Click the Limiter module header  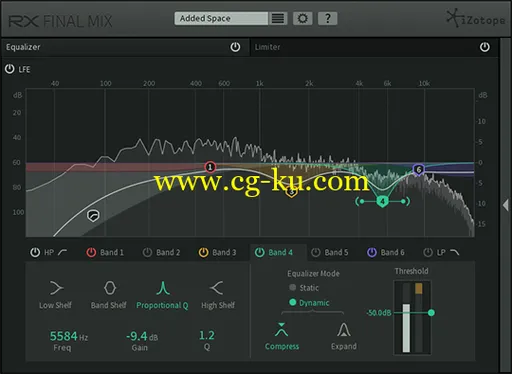point(373,47)
